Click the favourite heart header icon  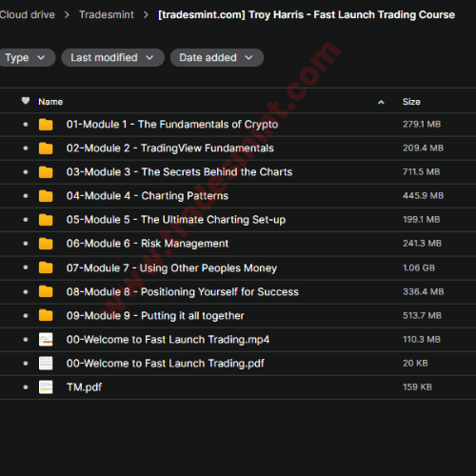pyautogui.click(x=26, y=101)
